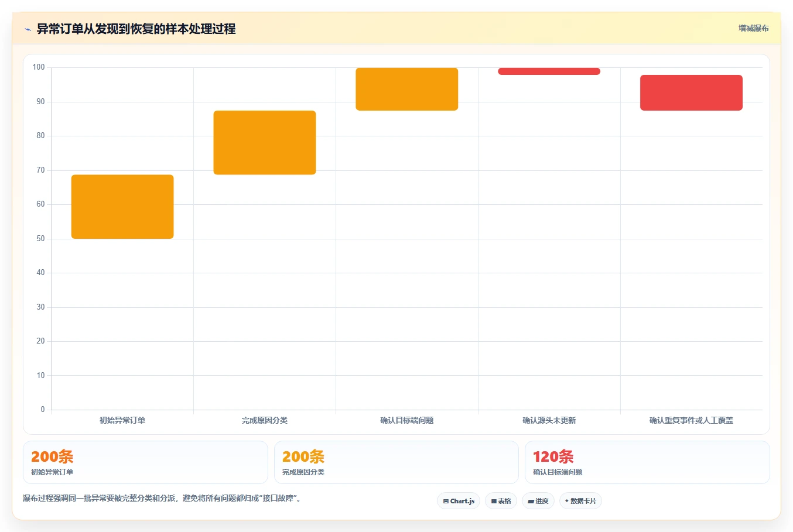Click the lightning icon beside the title
This screenshot has height=532, width=793.
pos(28,29)
